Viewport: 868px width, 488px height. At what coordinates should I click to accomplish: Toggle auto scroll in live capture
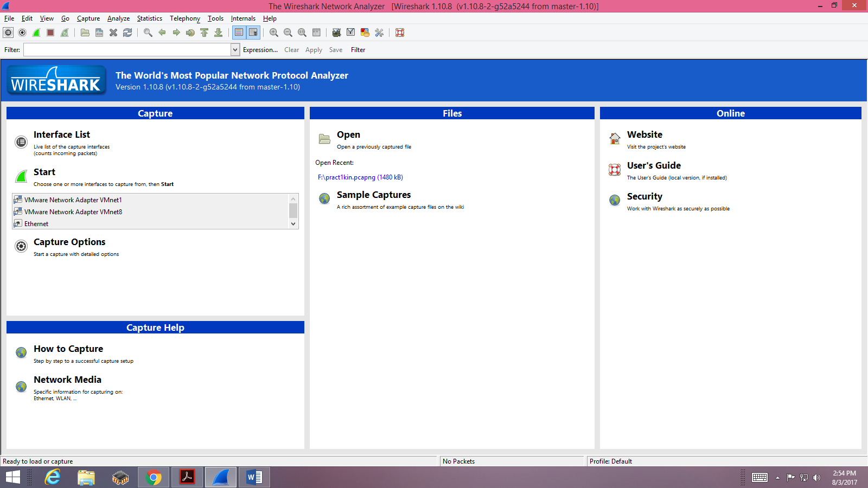click(253, 33)
